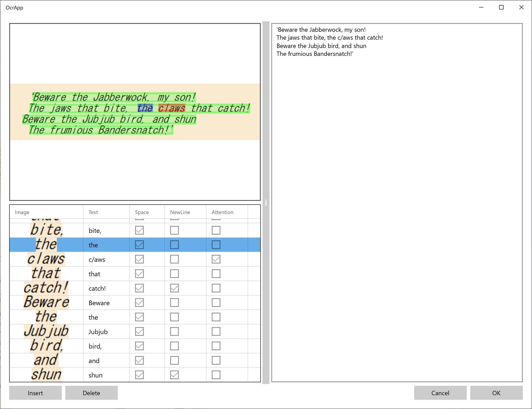Check Attention box for 'shun' row

[x=216, y=375]
